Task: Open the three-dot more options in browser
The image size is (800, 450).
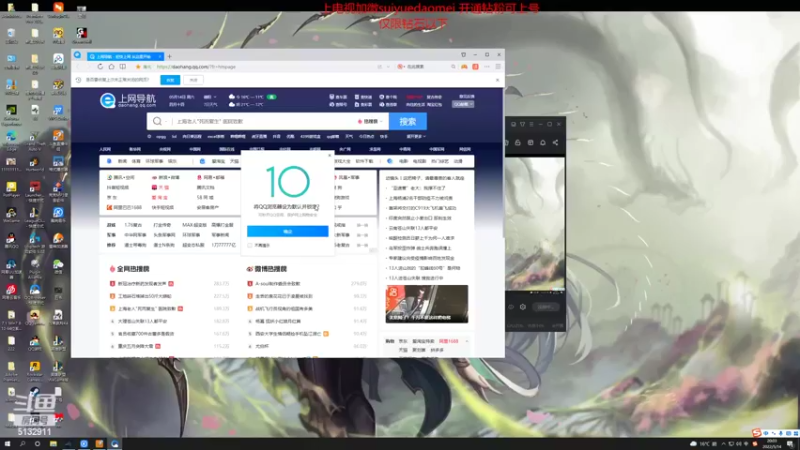Action: (487, 67)
